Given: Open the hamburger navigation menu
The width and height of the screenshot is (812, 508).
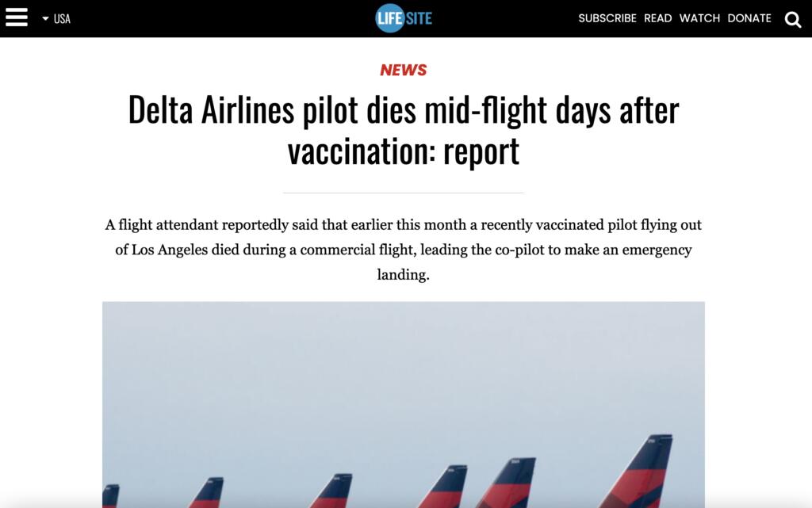Looking at the screenshot, I should click(17, 17).
